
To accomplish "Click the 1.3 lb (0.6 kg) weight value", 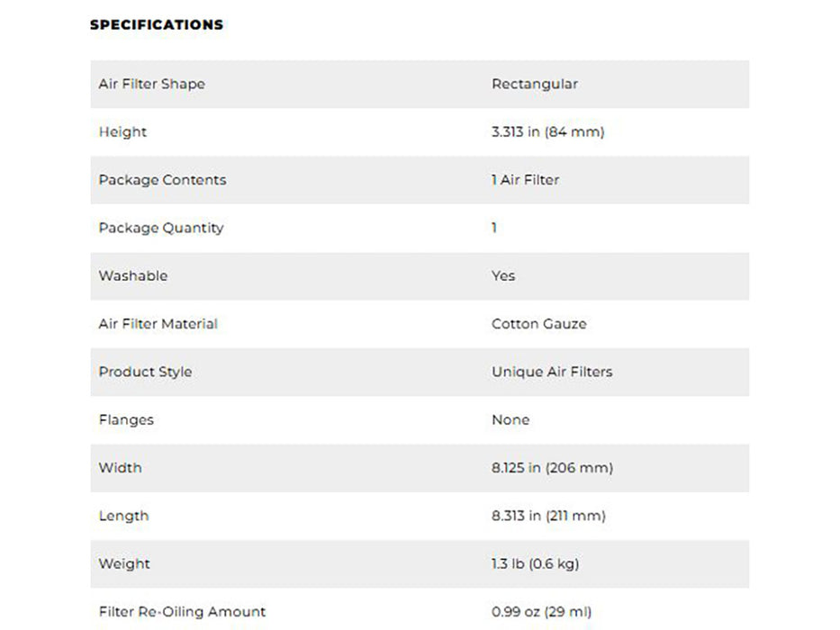I will click(535, 563).
